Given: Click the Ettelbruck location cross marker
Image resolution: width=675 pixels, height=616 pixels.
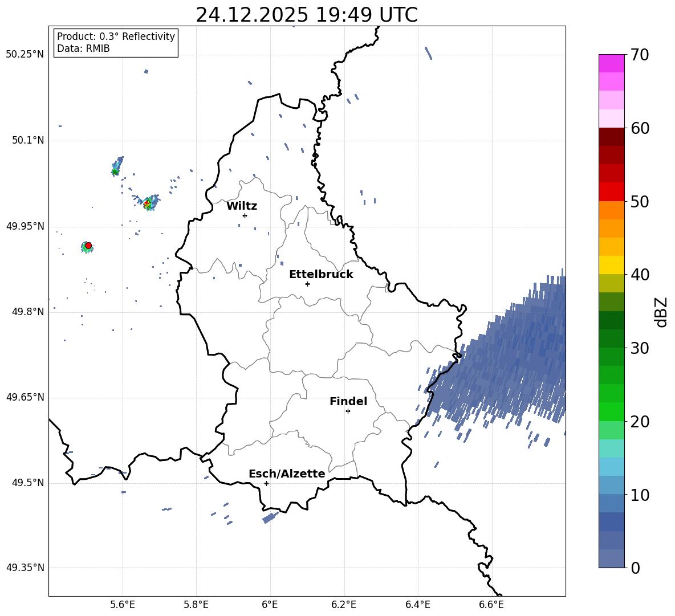Looking at the screenshot, I should click(307, 284).
